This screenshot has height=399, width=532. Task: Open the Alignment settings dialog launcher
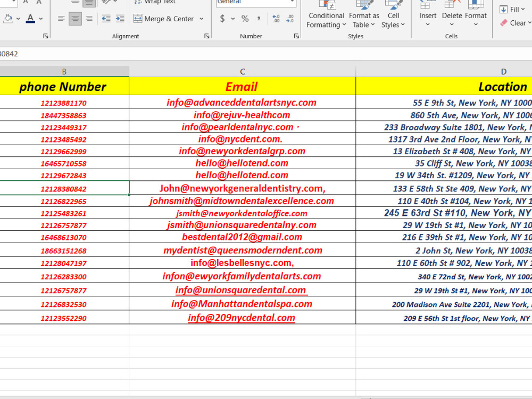pos(206,36)
